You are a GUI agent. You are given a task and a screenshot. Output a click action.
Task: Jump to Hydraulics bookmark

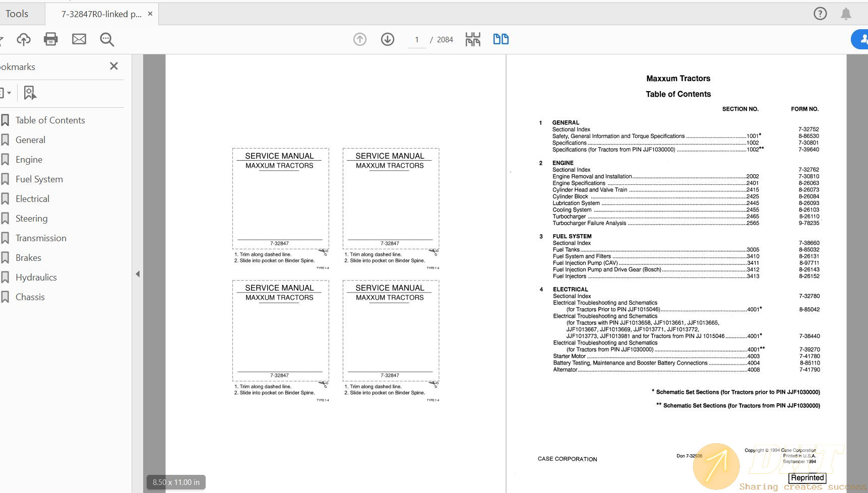(x=36, y=277)
